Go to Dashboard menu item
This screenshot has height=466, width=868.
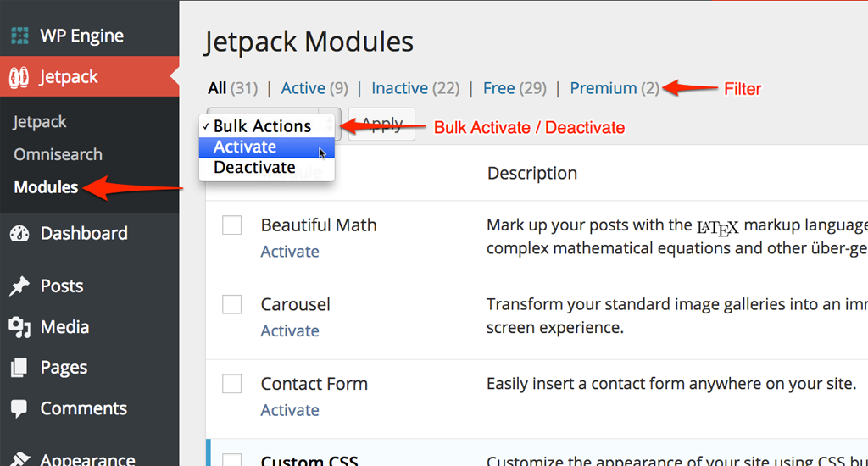click(90, 233)
